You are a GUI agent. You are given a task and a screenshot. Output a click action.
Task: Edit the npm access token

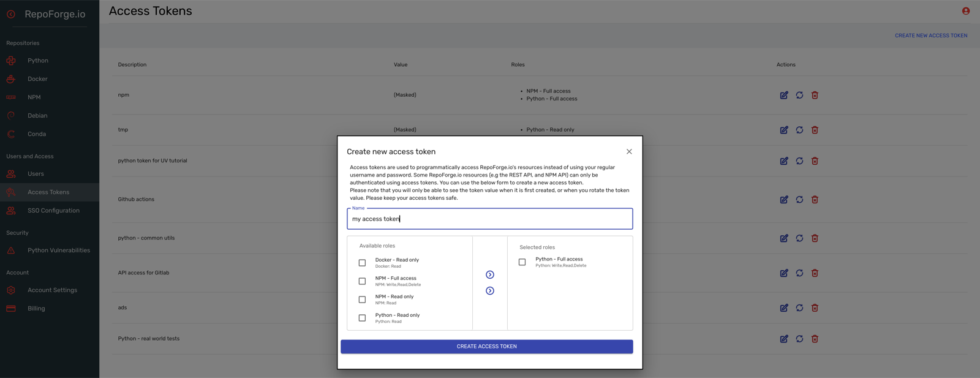click(784, 95)
